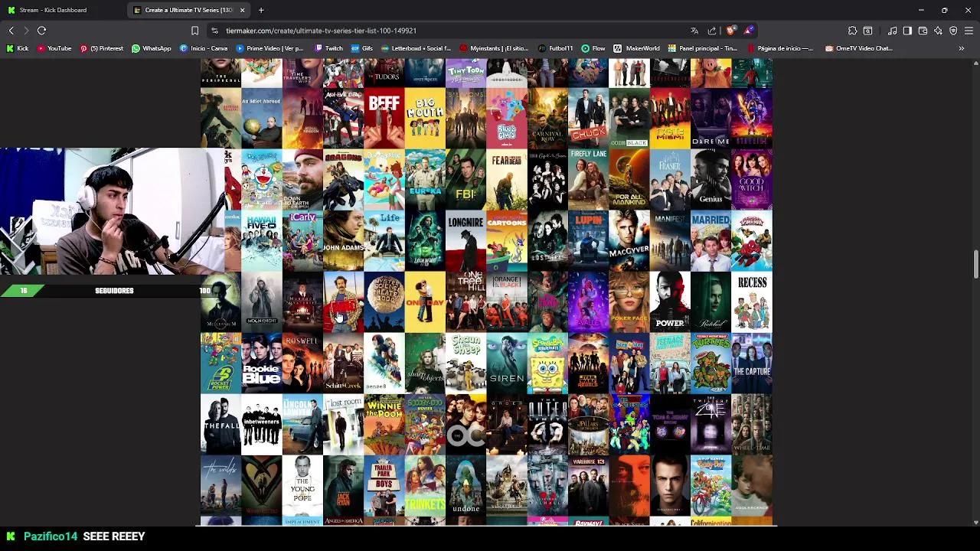Select the Good Witch poster thumbnail
The image size is (980, 551).
click(752, 180)
